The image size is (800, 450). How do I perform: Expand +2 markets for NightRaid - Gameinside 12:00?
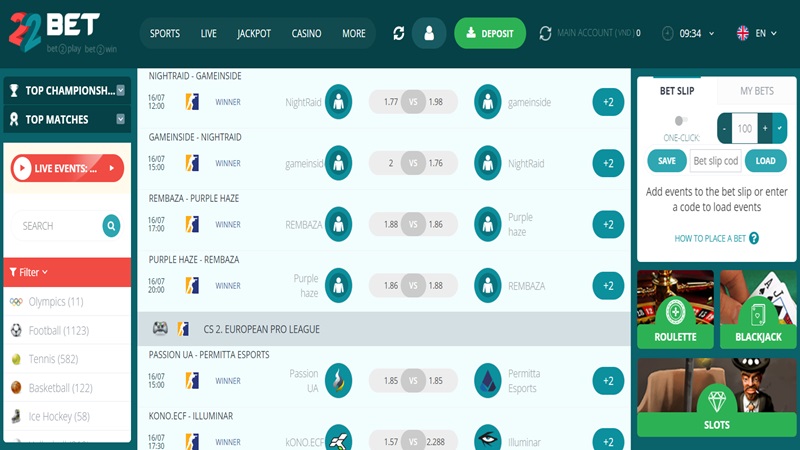[x=608, y=102]
